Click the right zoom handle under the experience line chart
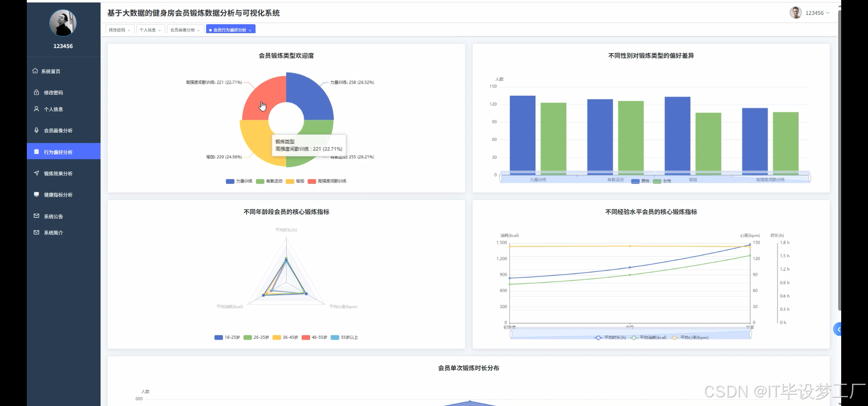 (x=750, y=334)
